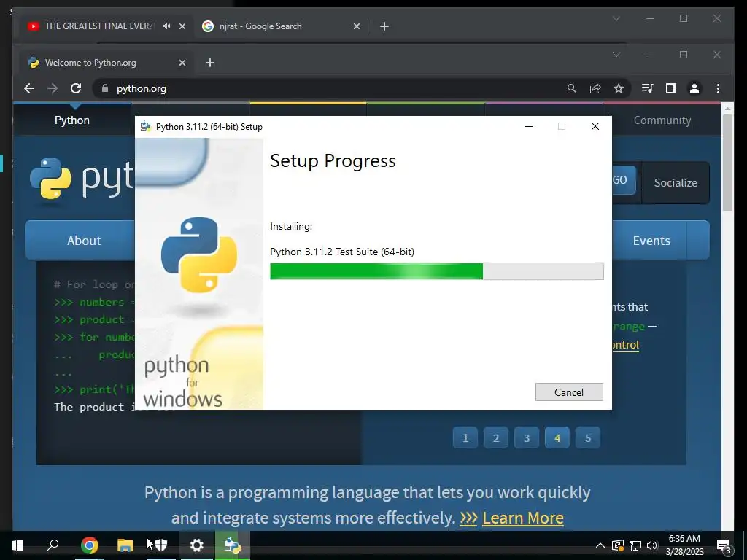Click the Python logo on website
This screenshot has height=560, width=747.
(x=82, y=179)
